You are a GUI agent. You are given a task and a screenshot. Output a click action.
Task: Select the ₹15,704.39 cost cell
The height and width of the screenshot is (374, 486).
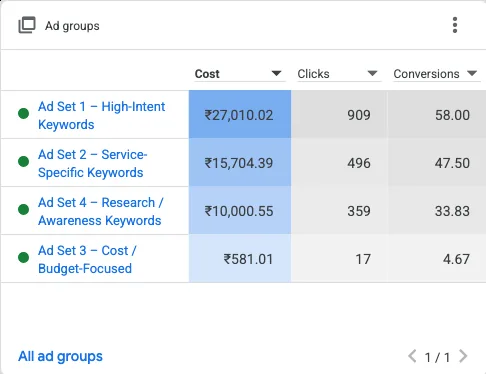pyautogui.click(x=240, y=163)
